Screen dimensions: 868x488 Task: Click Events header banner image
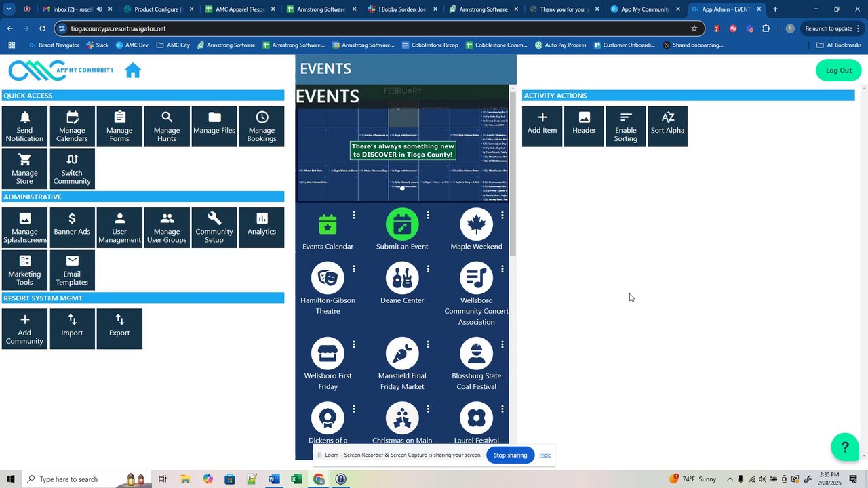[x=402, y=143]
